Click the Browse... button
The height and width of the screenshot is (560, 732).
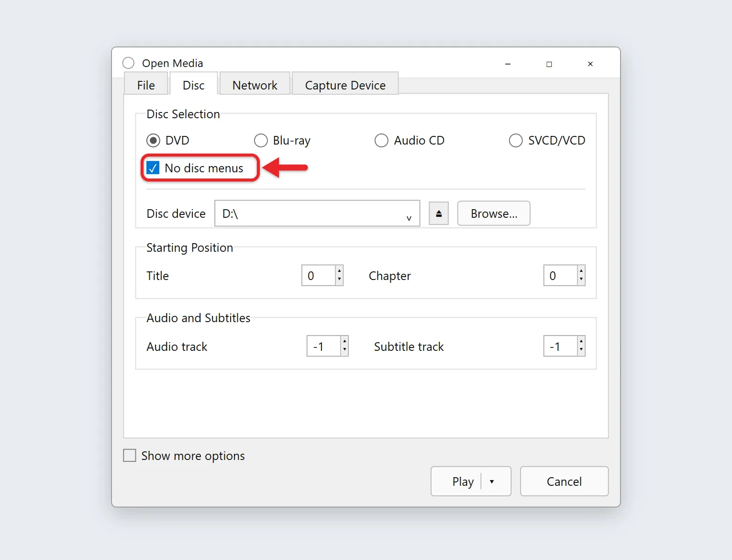tap(494, 213)
